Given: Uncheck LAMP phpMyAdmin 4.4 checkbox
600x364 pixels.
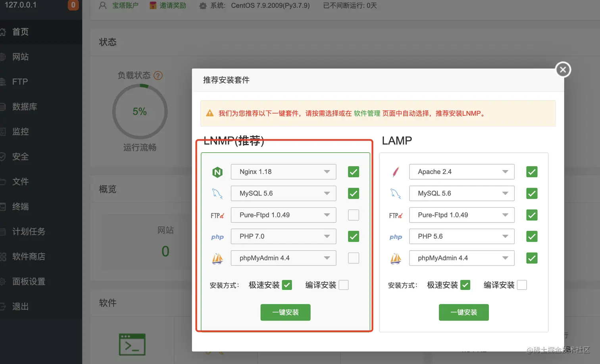Looking at the screenshot, I should (532, 258).
